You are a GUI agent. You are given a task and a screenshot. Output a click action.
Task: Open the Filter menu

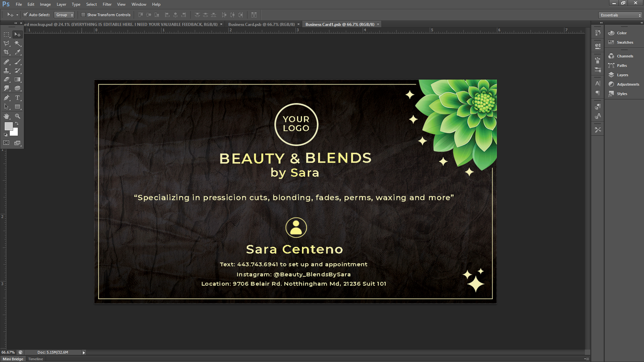[107, 4]
